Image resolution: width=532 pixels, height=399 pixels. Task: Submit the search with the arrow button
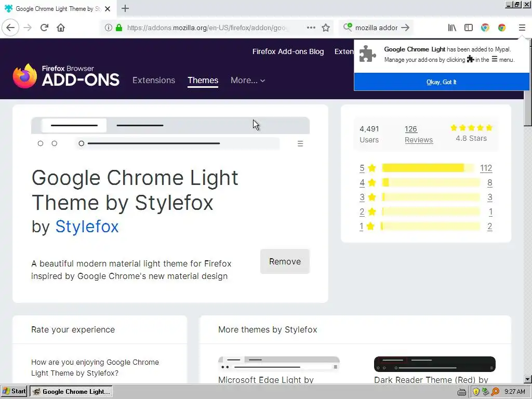click(405, 28)
